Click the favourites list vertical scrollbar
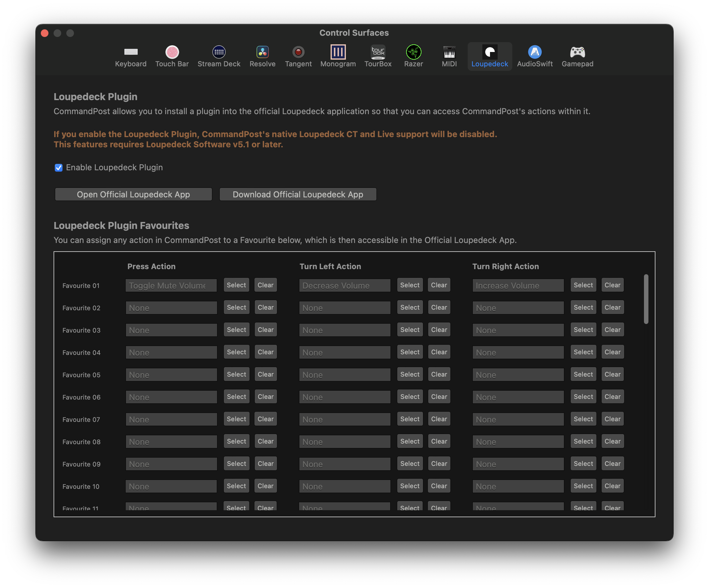Screen dimensions: 709x588 pyautogui.click(x=646, y=299)
